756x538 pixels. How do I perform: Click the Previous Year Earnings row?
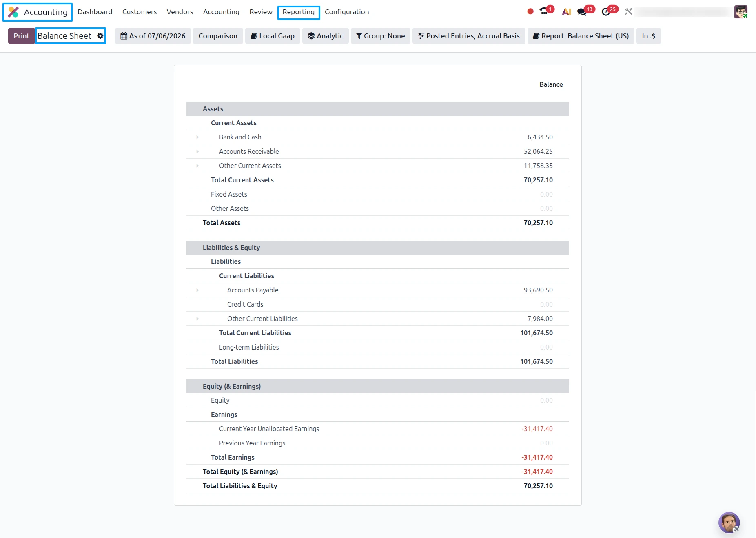click(x=377, y=443)
